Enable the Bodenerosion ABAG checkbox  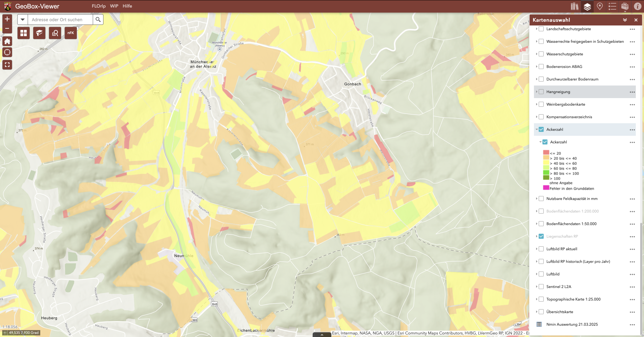(x=541, y=67)
